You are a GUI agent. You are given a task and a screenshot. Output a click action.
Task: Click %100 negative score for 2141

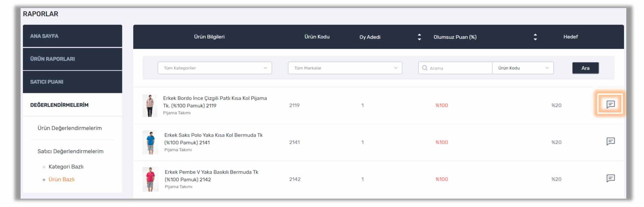442,142
